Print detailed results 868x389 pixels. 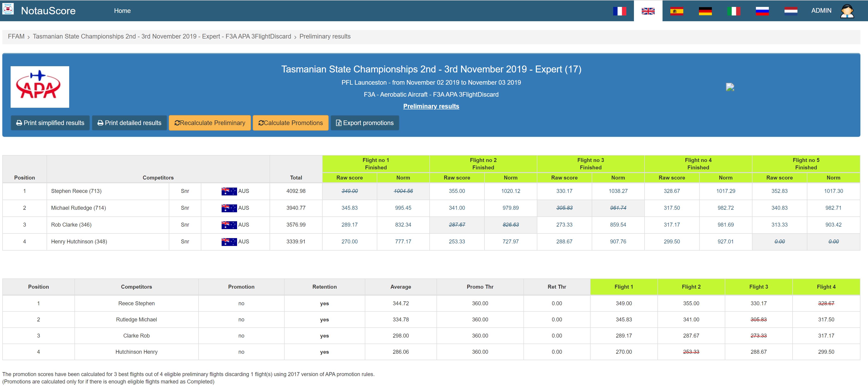(x=129, y=123)
